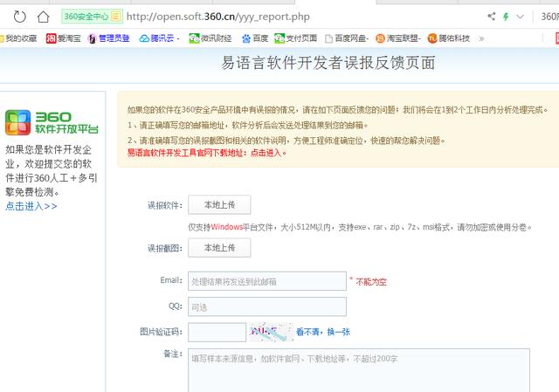Open the 百度网盘 bookmark
559x392 pixels.
pyautogui.click(x=347, y=38)
